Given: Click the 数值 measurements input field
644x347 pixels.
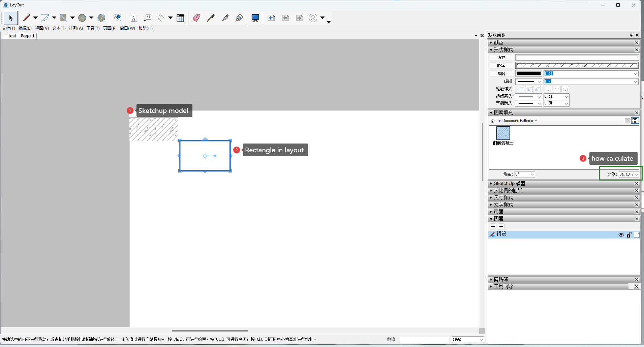Looking at the screenshot, I should [424, 340].
